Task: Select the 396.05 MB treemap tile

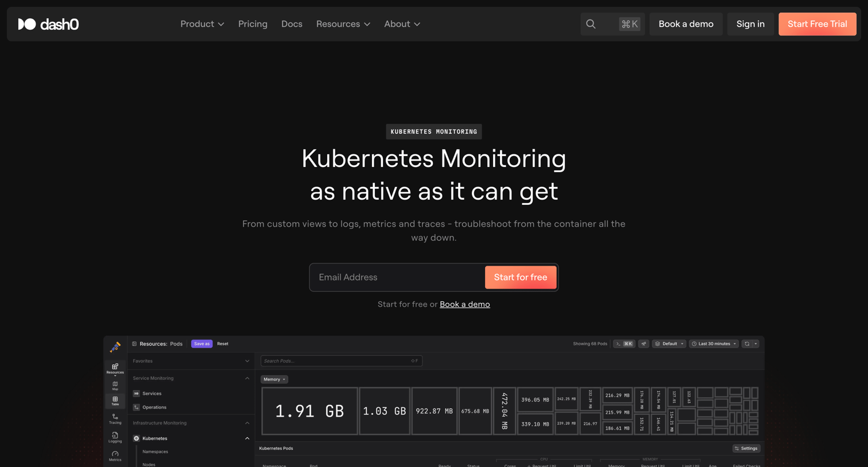Action: pos(535,399)
